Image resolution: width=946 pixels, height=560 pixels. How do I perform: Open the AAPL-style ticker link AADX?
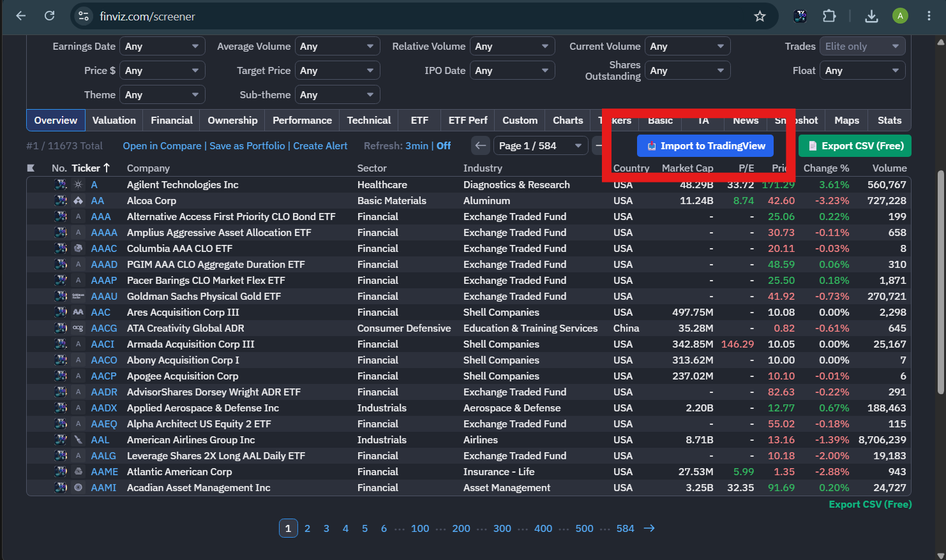[x=104, y=408]
